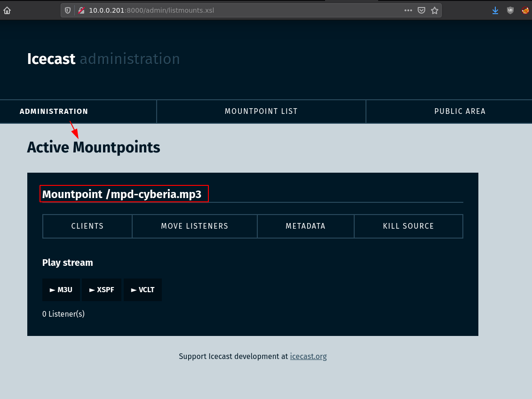
Task: Open the Administration nav tab
Action: coord(54,112)
